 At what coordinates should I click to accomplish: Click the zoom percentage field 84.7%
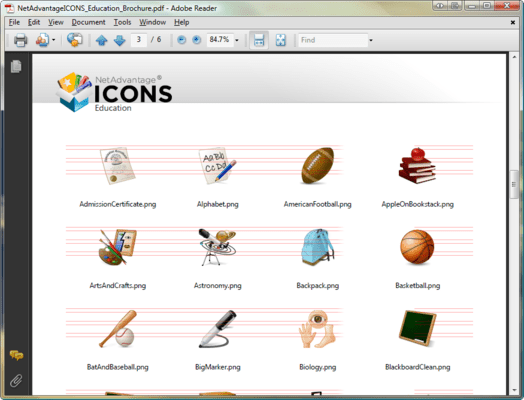coord(220,40)
